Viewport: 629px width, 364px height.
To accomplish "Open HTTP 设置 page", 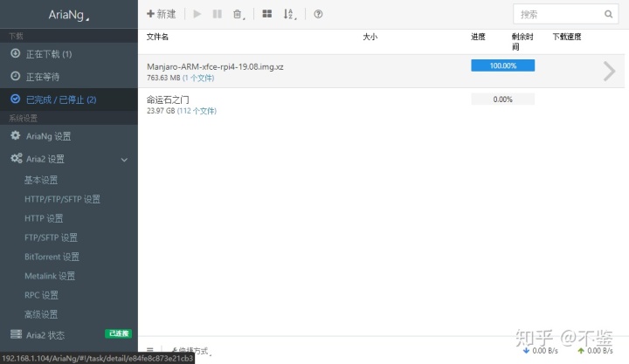I will click(44, 218).
